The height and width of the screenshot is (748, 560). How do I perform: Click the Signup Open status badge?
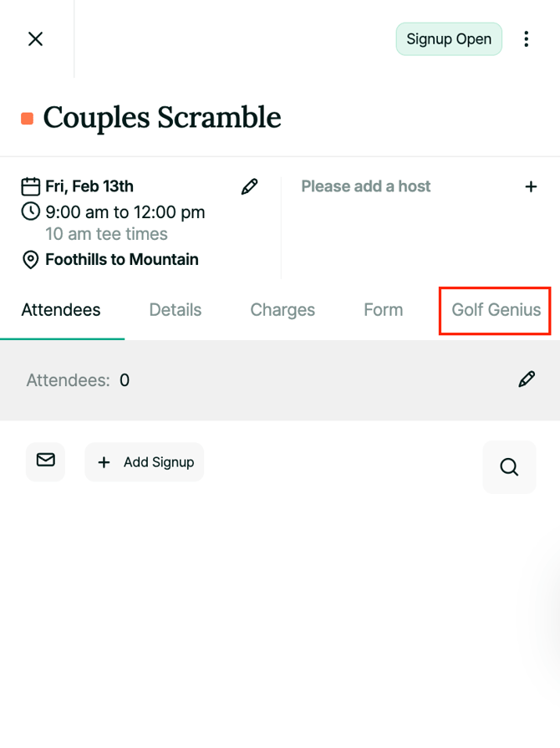[x=449, y=39]
